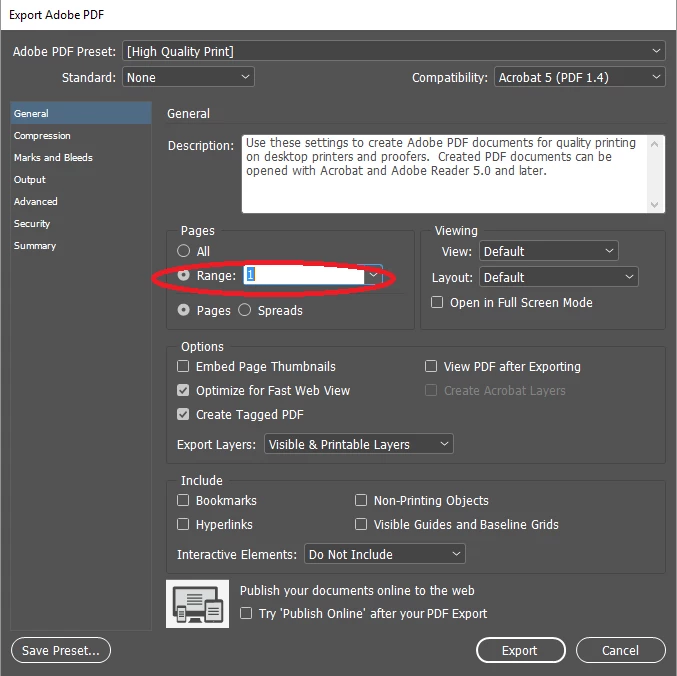The image size is (677, 676).
Task: Check the Bookmarks include option
Action: pyautogui.click(x=183, y=500)
